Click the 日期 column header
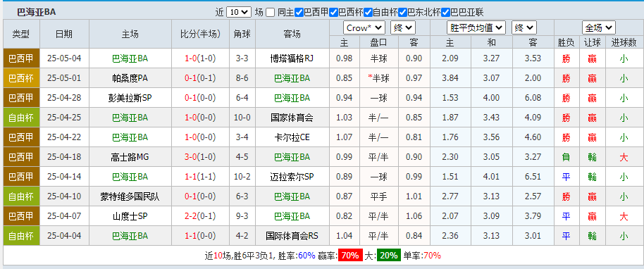Screen dimensions: 644x269 point(64,34)
